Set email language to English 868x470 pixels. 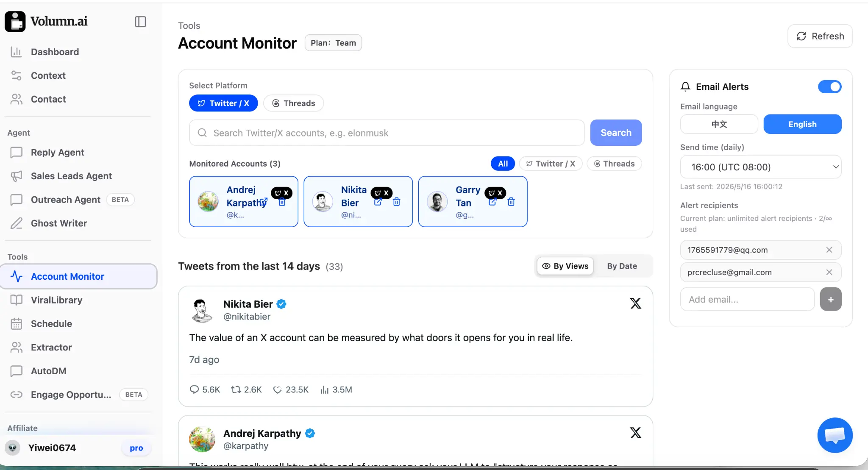click(802, 124)
